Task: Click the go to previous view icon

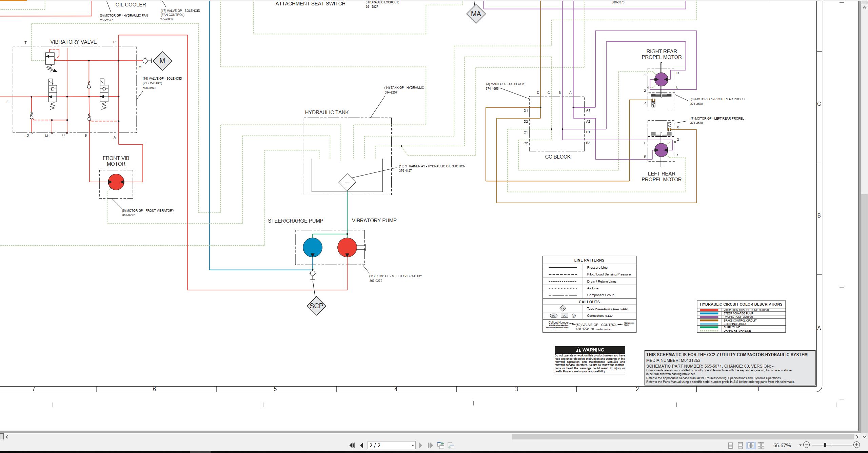Action: click(441, 445)
